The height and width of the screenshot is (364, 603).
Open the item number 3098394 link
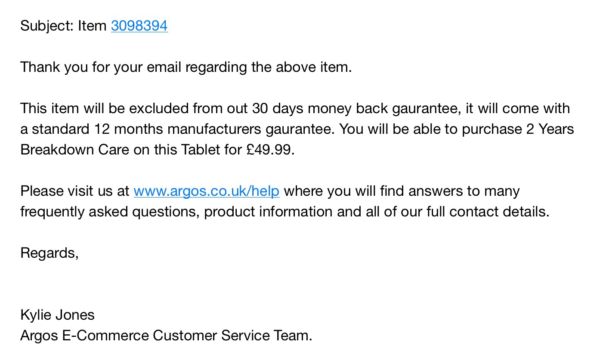coord(139,26)
